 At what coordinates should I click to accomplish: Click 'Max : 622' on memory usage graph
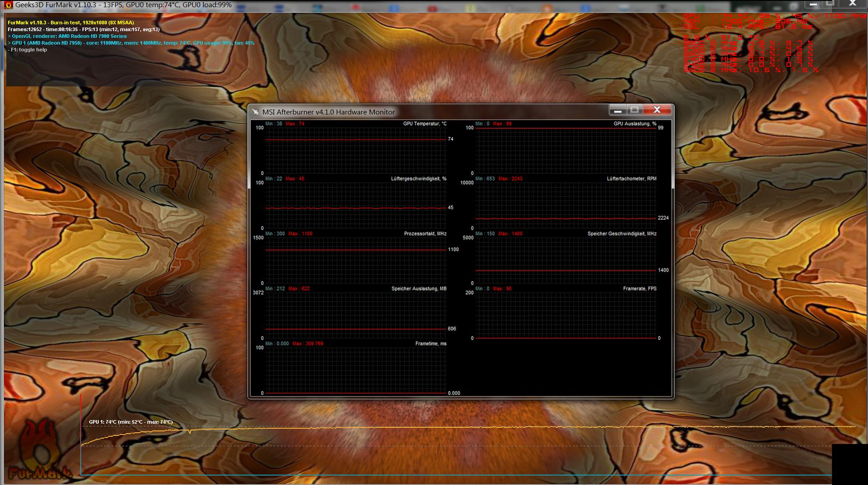[x=299, y=289]
